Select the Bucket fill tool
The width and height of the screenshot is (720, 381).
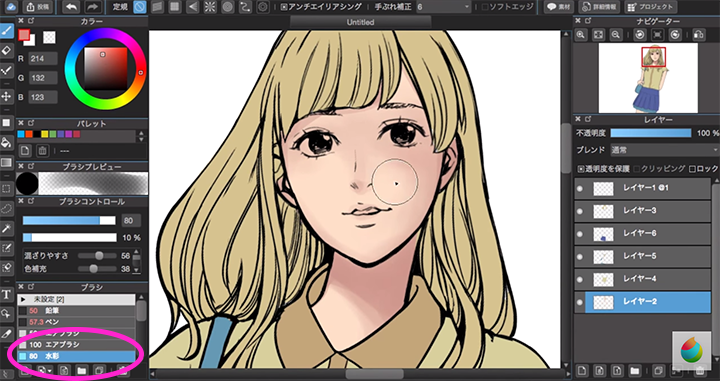[6, 142]
